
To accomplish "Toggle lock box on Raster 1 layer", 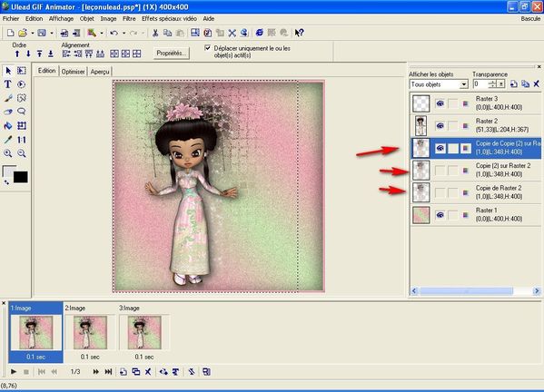I will [453, 215].
